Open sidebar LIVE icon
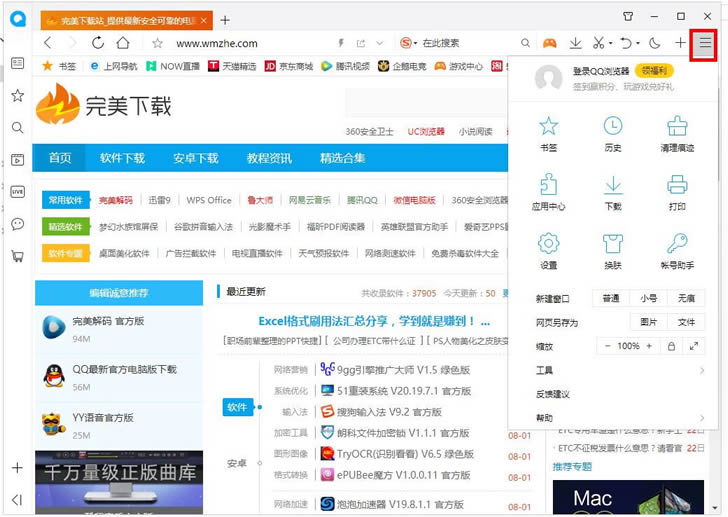 point(18,192)
